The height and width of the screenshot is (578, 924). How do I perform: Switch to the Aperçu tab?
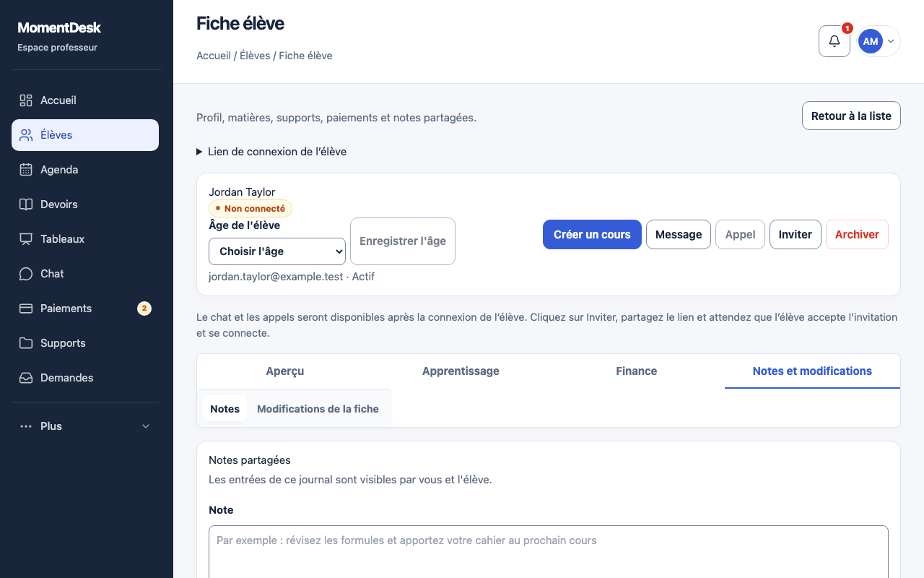click(x=284, y=371)
